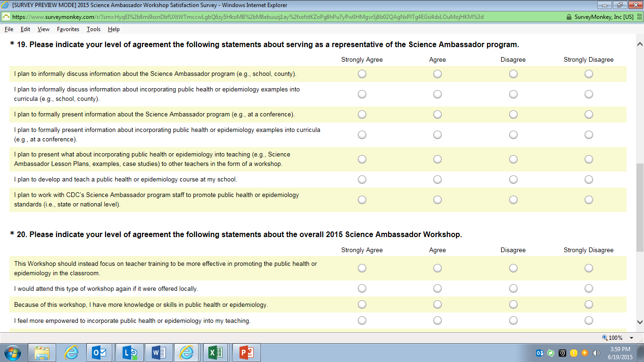Click the black arrows tray icon
This screenshot has width=644, height=362.
point(562,353)
